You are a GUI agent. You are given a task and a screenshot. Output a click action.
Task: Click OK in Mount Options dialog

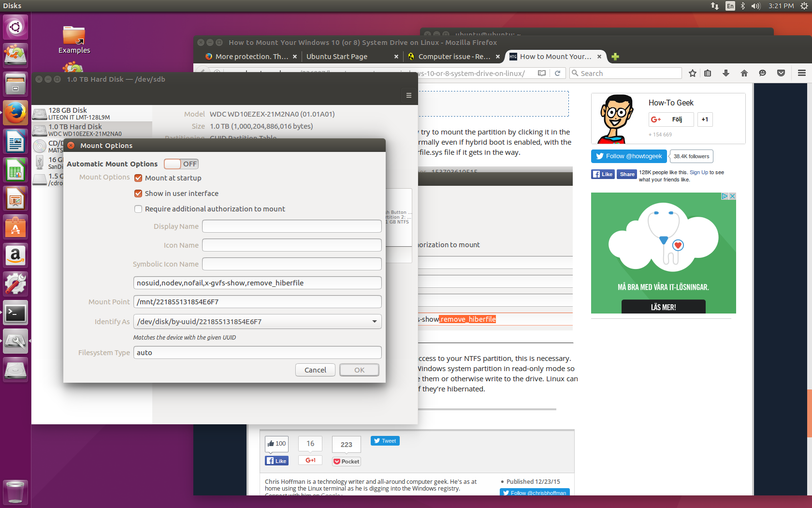click(359, 370)
